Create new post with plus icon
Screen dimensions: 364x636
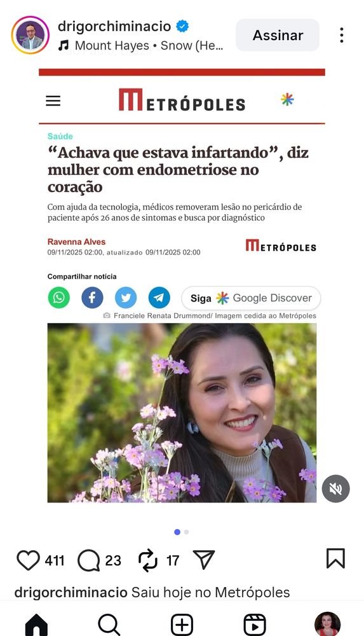pos(182,625)
